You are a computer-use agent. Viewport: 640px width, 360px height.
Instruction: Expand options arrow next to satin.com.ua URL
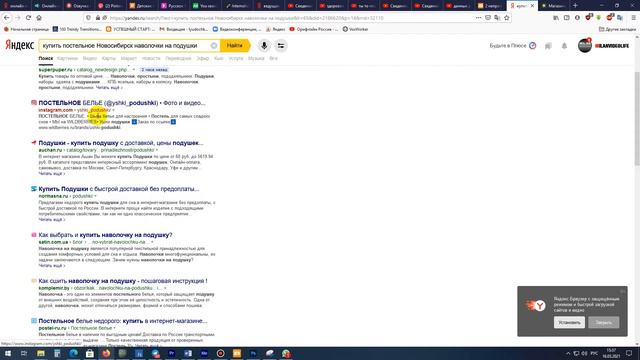click(x=152, y=242)
